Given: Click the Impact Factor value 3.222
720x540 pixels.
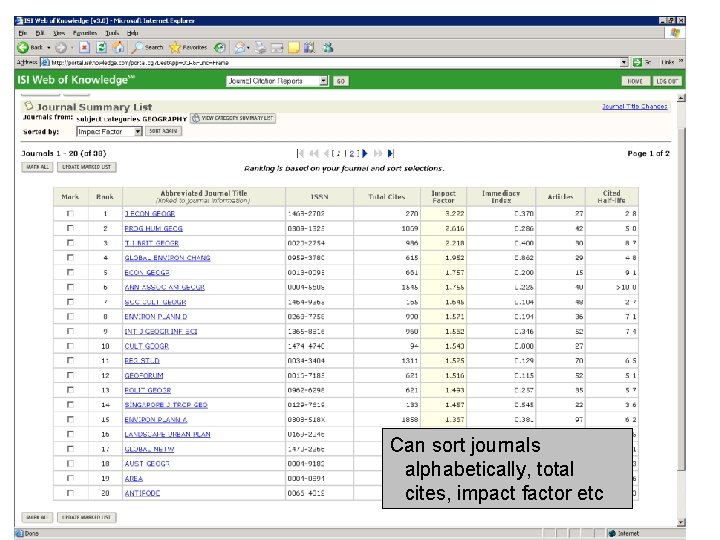Looking at the screenshot, I should tap(455, 214).
